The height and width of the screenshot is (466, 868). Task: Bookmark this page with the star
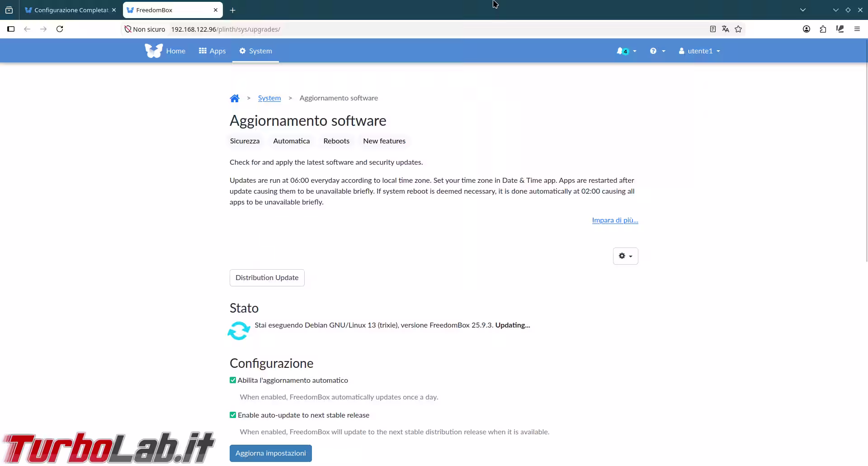click(x=738, y=29)
